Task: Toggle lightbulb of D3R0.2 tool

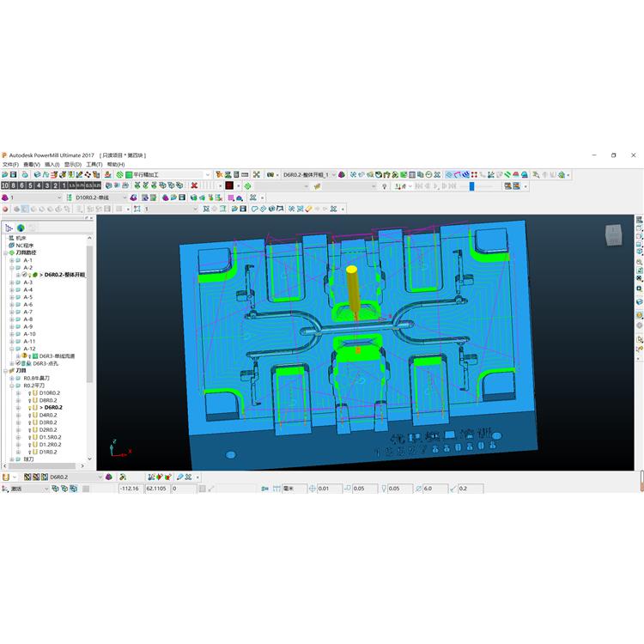Action: (30, 422)
